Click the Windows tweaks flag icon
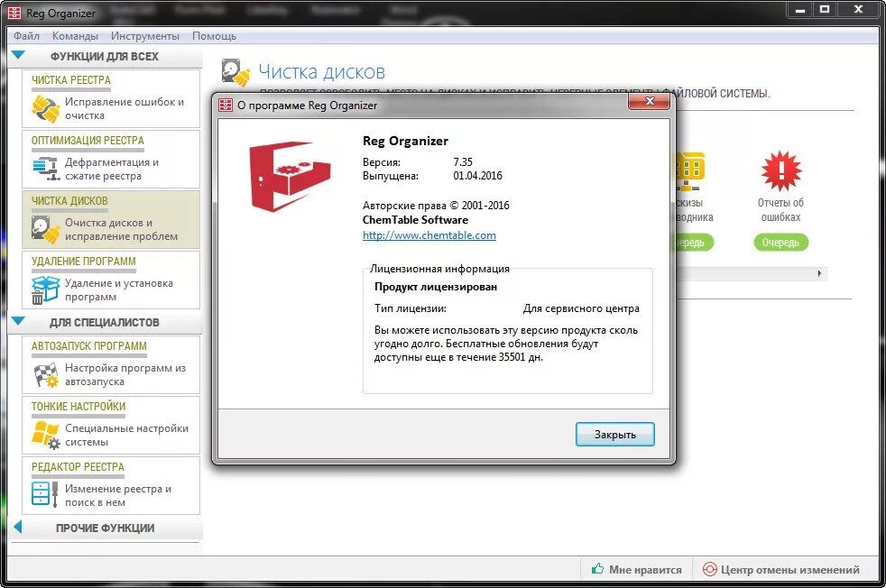Image resolution: width=886 pixels, height=588 pixels. point(45,435)
